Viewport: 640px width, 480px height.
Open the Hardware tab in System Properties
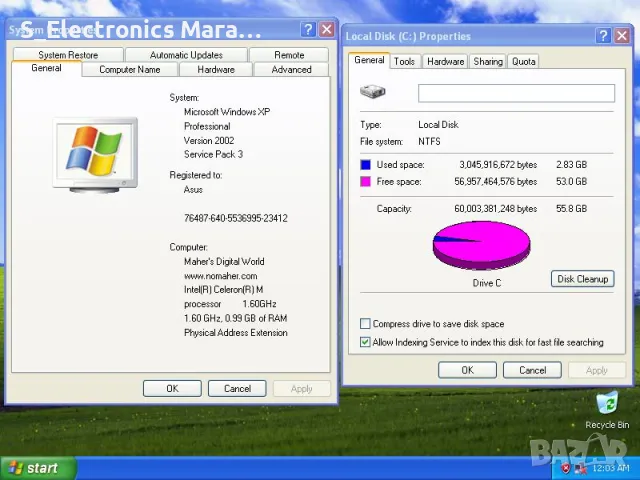[216, 70]
